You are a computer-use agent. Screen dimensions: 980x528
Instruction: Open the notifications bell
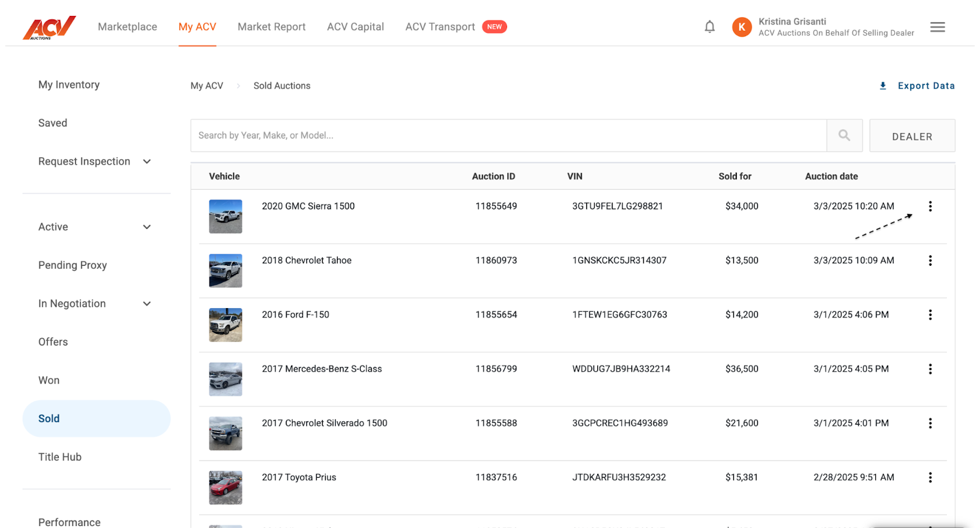[x=709, y=27]
